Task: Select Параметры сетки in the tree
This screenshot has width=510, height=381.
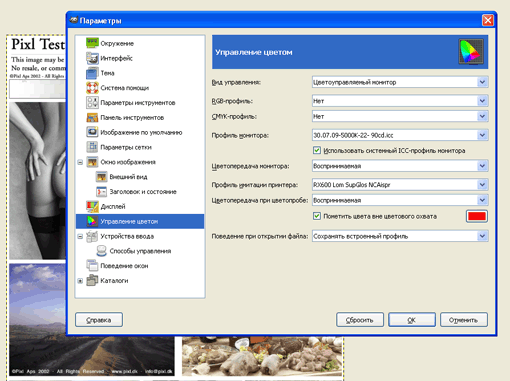Action: pos(126,147)
